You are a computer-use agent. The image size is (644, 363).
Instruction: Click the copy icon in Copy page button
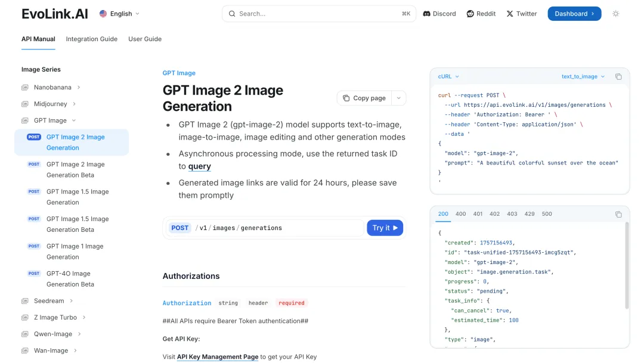tap(346, 98)
